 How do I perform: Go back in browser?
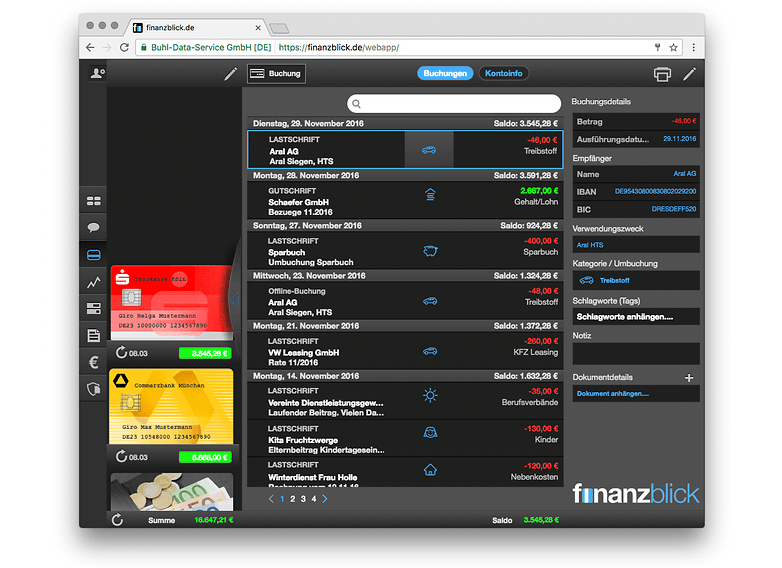90,47
